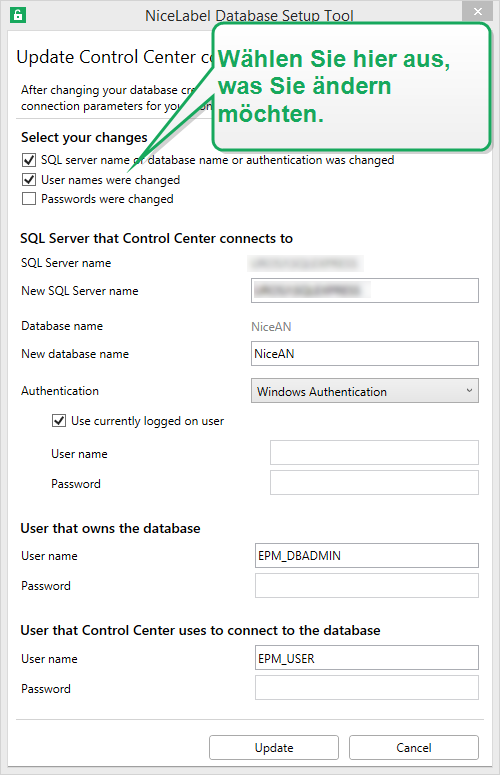Focus the Authentication Password field
This screenshot has height=775, width=500.
374,482
